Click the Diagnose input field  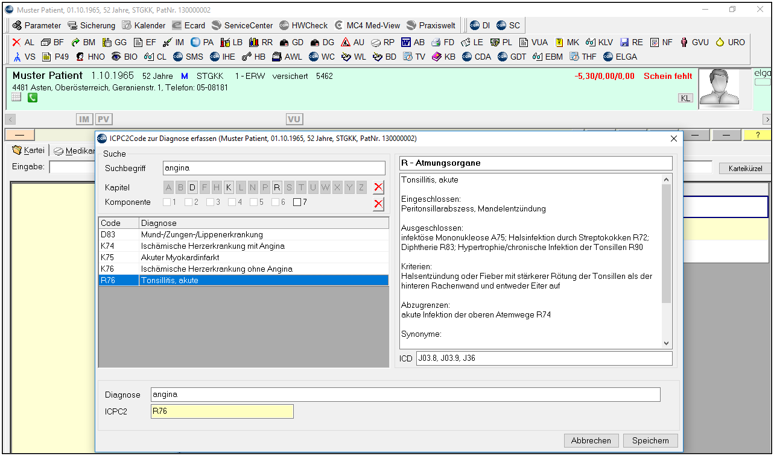pos(405,395)
